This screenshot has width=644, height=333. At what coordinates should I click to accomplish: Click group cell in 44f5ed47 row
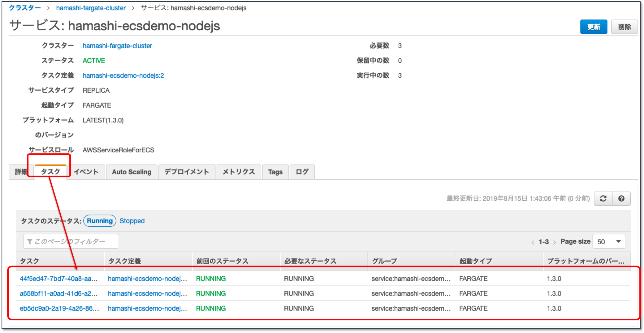[411, 279]
